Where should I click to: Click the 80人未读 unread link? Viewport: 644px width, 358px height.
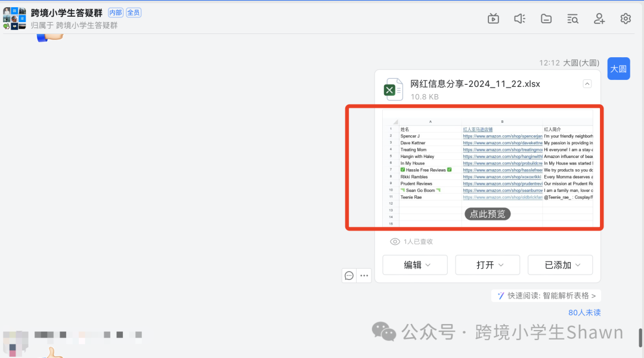coord(585,312)
